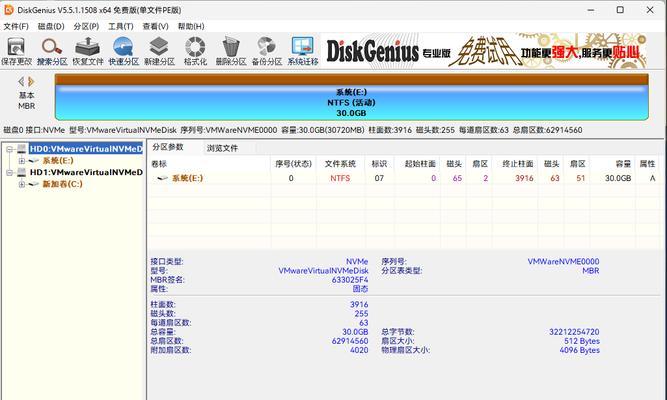Screen dimensions: 667x400
Task: Click the 标识 column header
Action: pyautogui.click(x=379, y=164)
